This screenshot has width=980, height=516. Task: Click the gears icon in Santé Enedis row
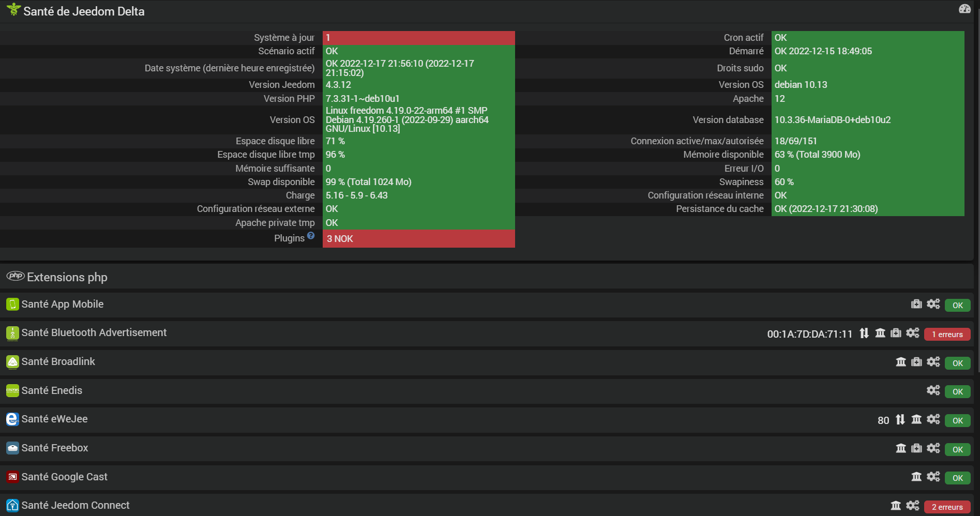tap(933, 390)
